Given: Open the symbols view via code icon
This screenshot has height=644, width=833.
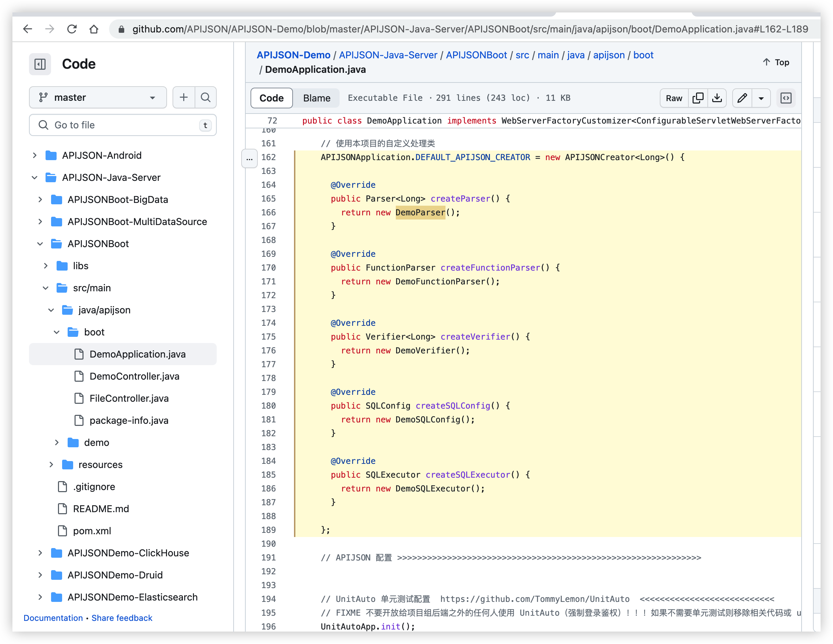Looking at the screenshot, I should click(x=786, y=98).
